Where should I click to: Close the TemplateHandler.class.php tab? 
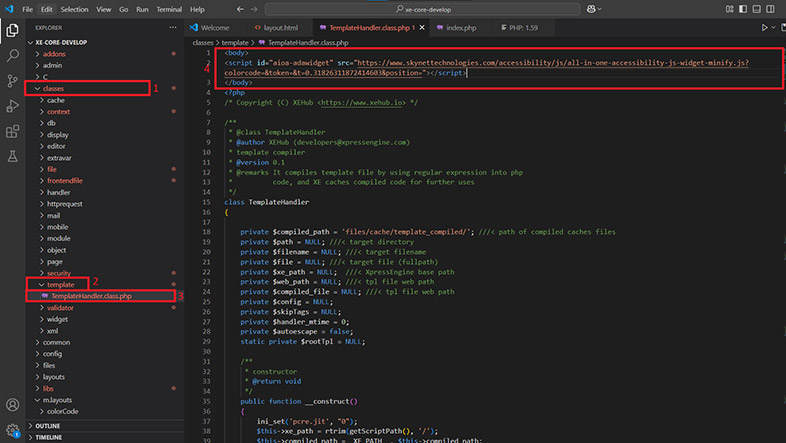click(x=422, y=28)
